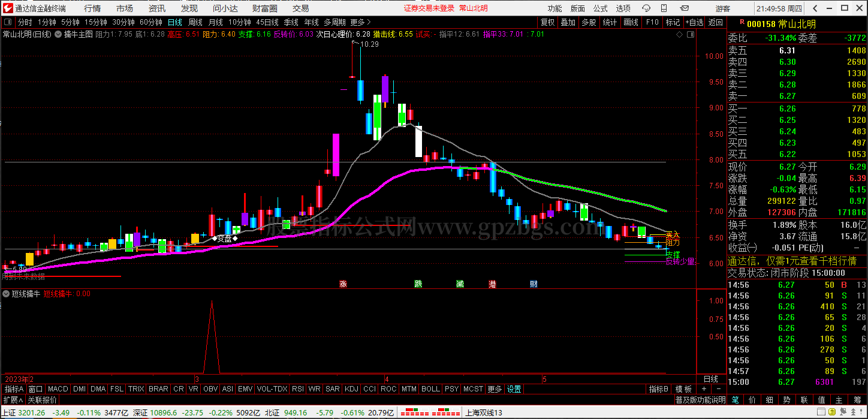The image size is (868, 419).
Task: Open the 多周期 option
Action: (334, 22)
